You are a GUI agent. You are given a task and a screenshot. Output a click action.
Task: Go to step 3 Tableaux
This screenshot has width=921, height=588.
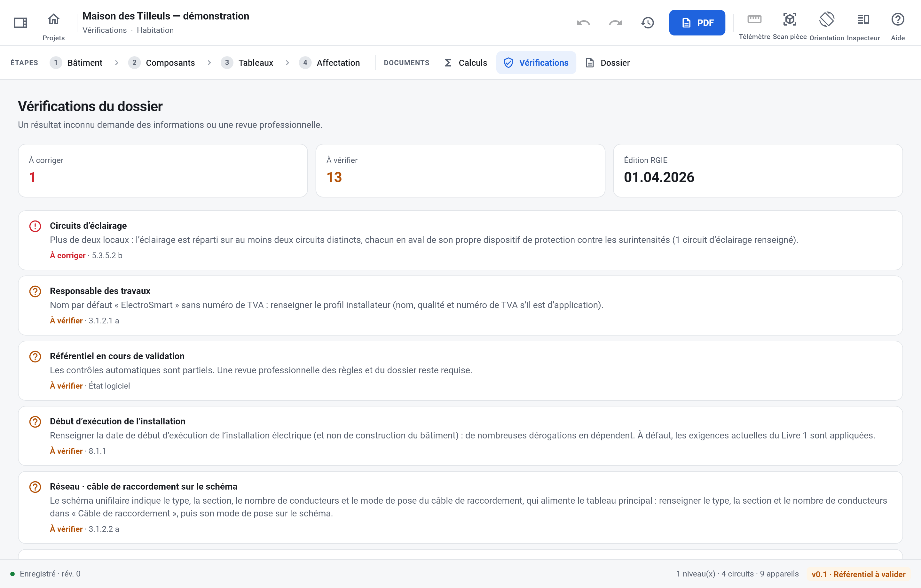247,63
